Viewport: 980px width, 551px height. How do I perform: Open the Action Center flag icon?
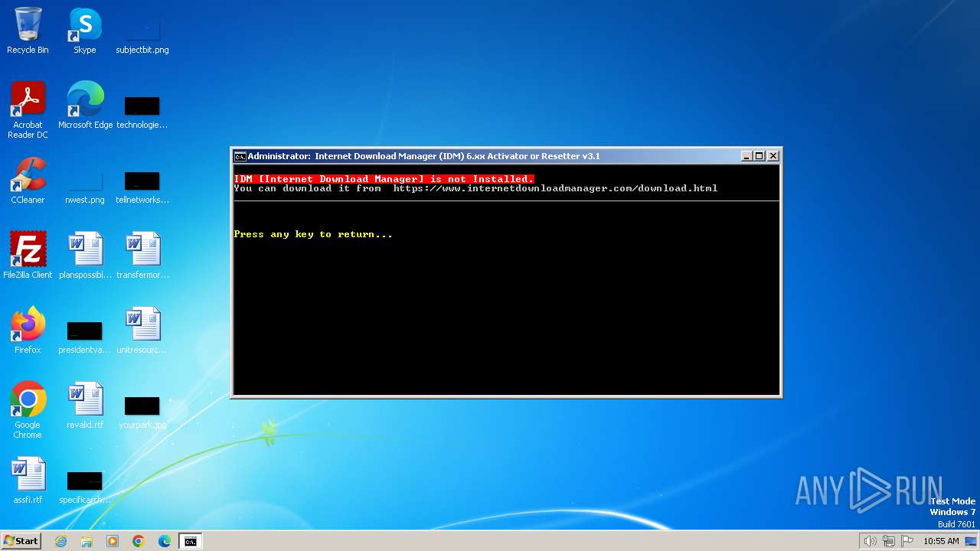tap(907, 541)
